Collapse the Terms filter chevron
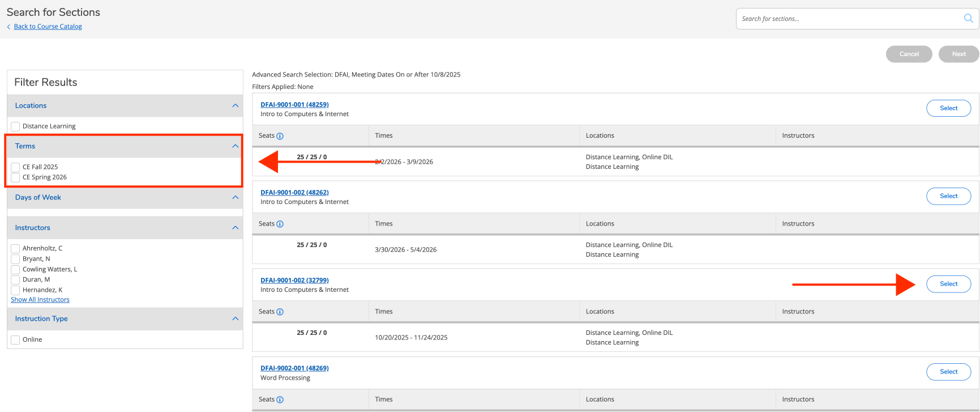 click(x=236, y=146)
